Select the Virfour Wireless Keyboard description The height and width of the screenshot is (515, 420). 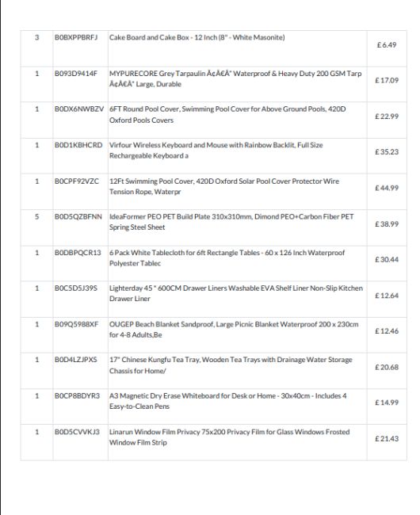[x=216, y=151]
